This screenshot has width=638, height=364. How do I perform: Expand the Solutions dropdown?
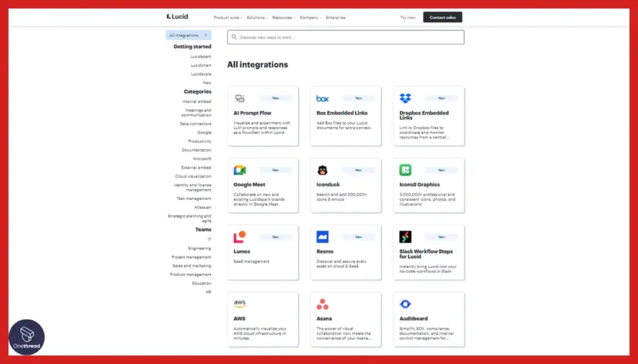(x=257, y=17)
